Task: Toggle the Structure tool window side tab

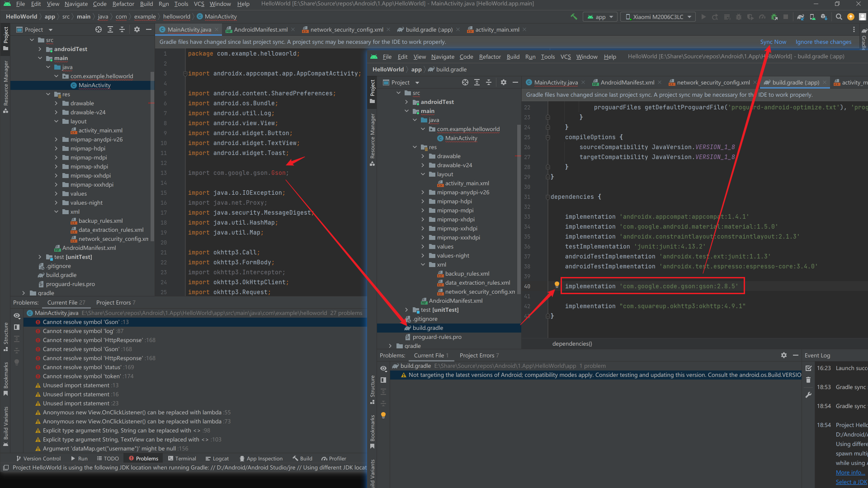Action: (x=5, y=336)
